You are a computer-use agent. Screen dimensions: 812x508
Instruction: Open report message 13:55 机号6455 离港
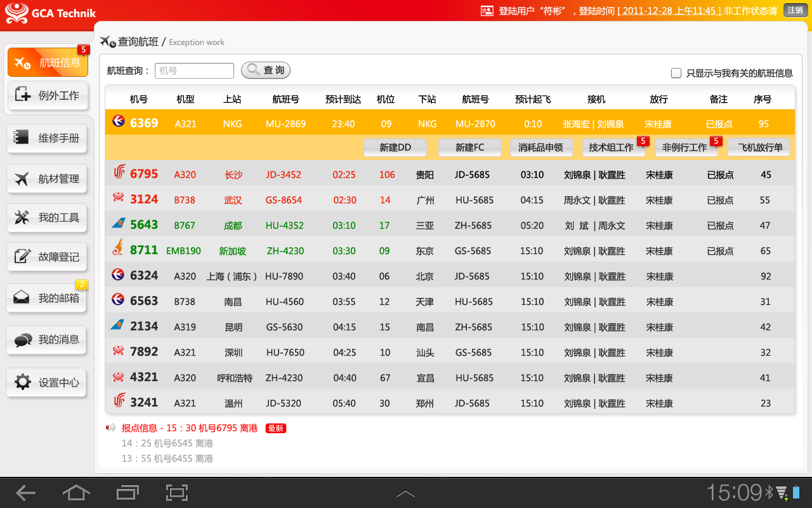pyautogui.click(x=167, y=458)
